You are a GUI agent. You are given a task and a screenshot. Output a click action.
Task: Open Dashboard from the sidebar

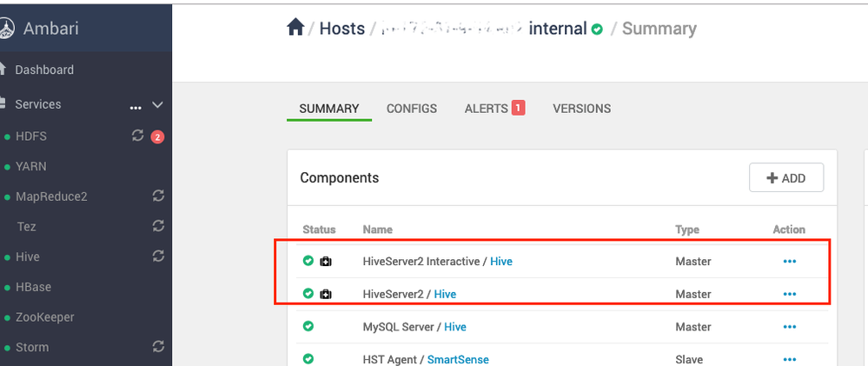click(x=43, y=70)
